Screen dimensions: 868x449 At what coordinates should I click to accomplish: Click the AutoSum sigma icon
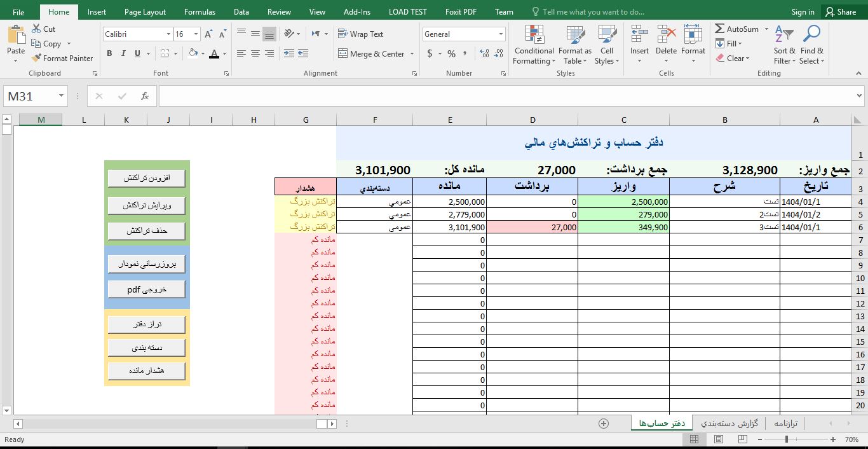pyautogui.click(x=720, y=29)
